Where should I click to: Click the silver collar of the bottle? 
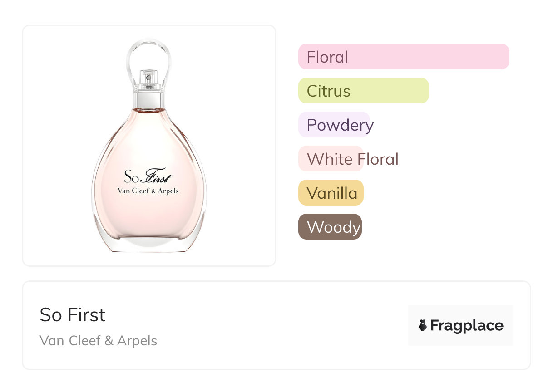point(148,99)
